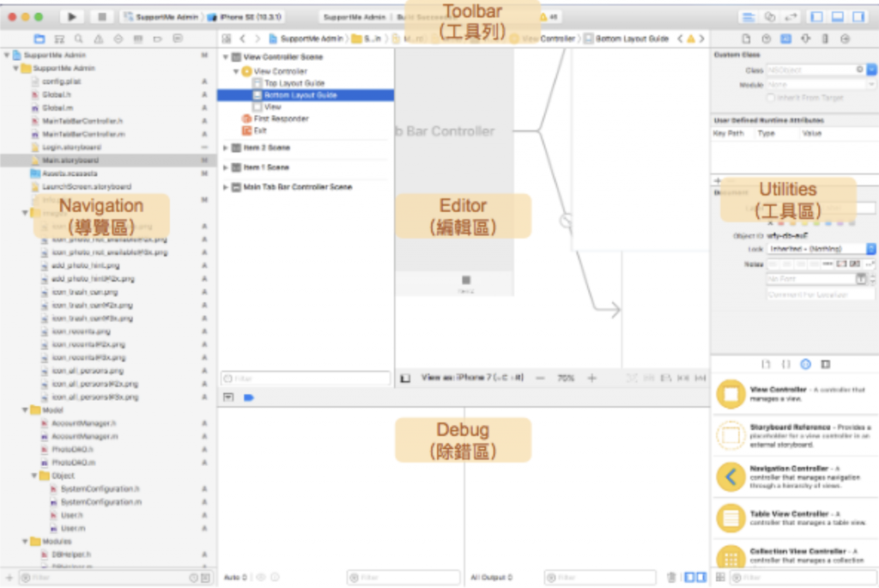Open the project navigator tab
The image size is (879, 588).
(39, 39)
